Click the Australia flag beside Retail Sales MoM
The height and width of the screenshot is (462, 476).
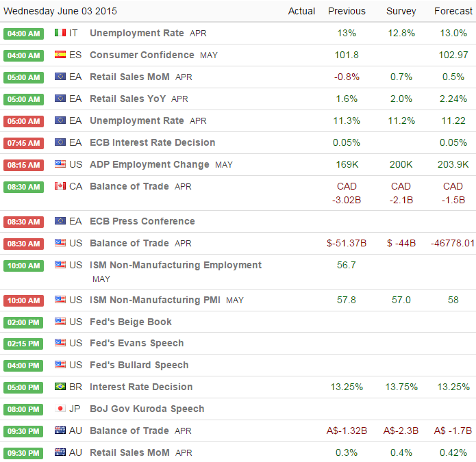[60, 452]
